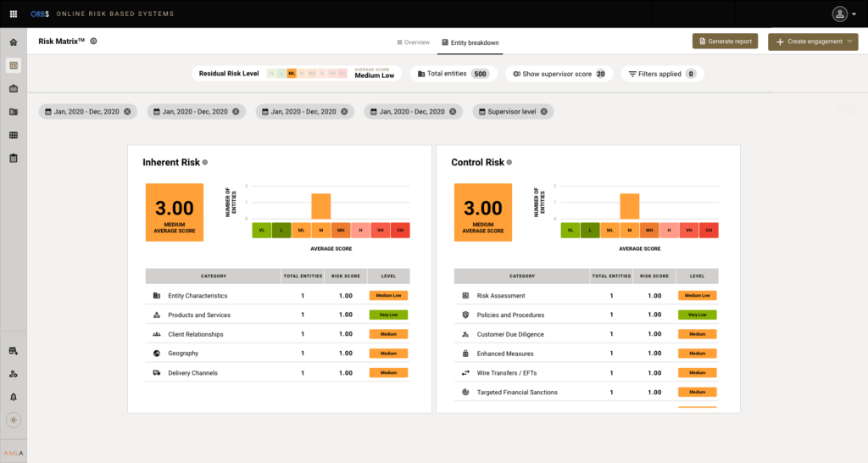Open the apps grid menu icon
The height and width of the screenshot is (463, 868).
point(14,14)
